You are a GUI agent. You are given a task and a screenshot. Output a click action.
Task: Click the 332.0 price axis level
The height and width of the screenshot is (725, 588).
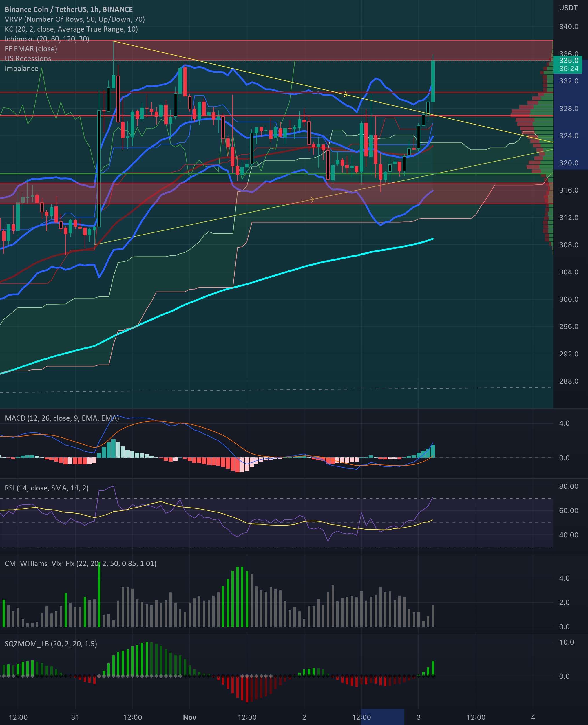pos(569,81)
